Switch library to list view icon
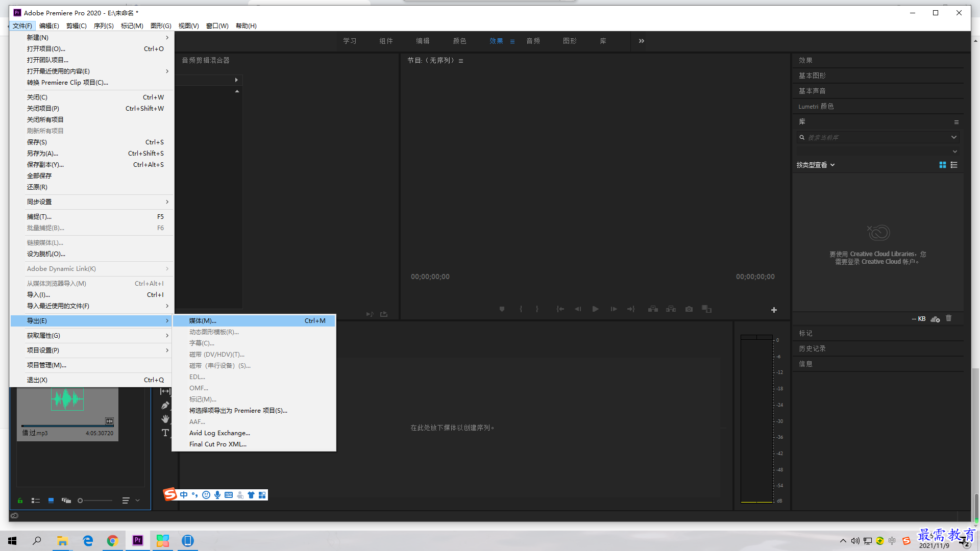This screenshot has width=980, height=551. 954,165
